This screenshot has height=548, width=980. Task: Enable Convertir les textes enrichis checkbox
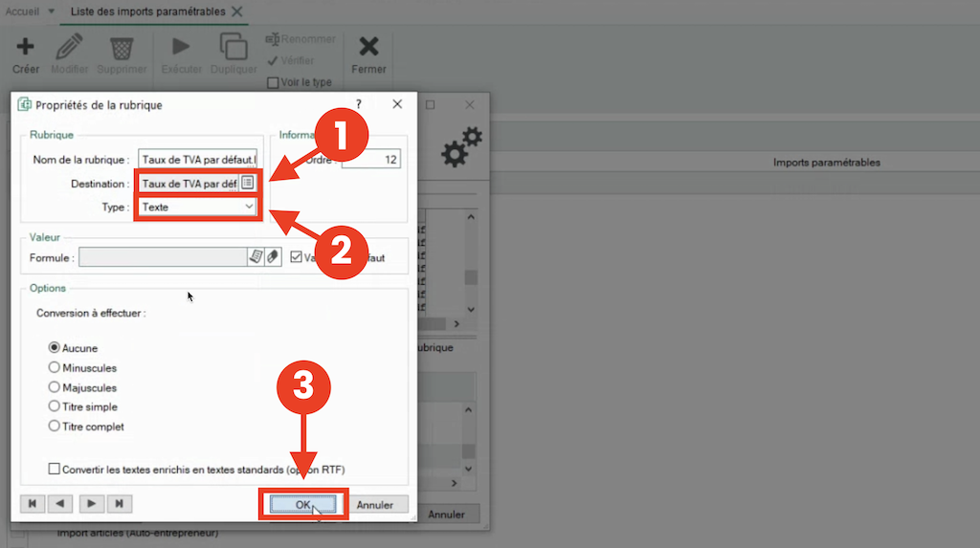55,469
